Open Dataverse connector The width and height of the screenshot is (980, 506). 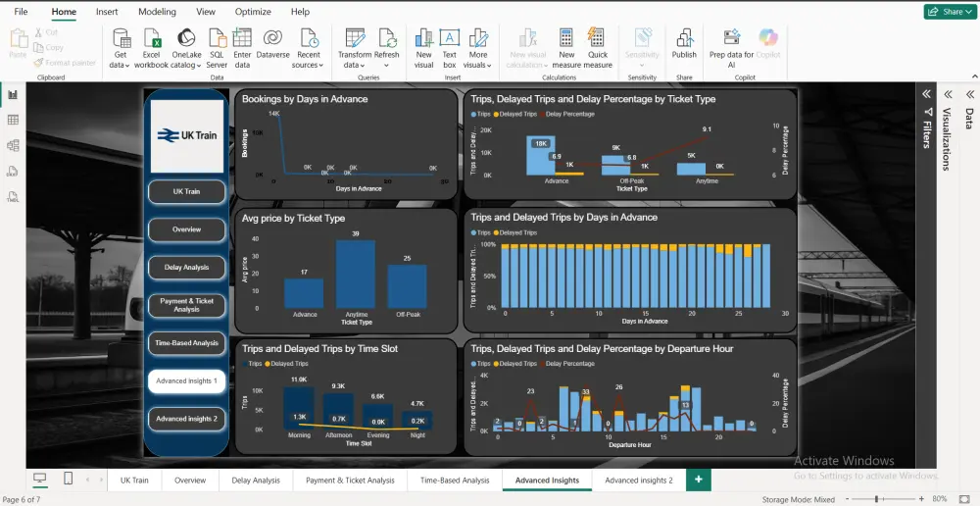[x=272, y=44]
